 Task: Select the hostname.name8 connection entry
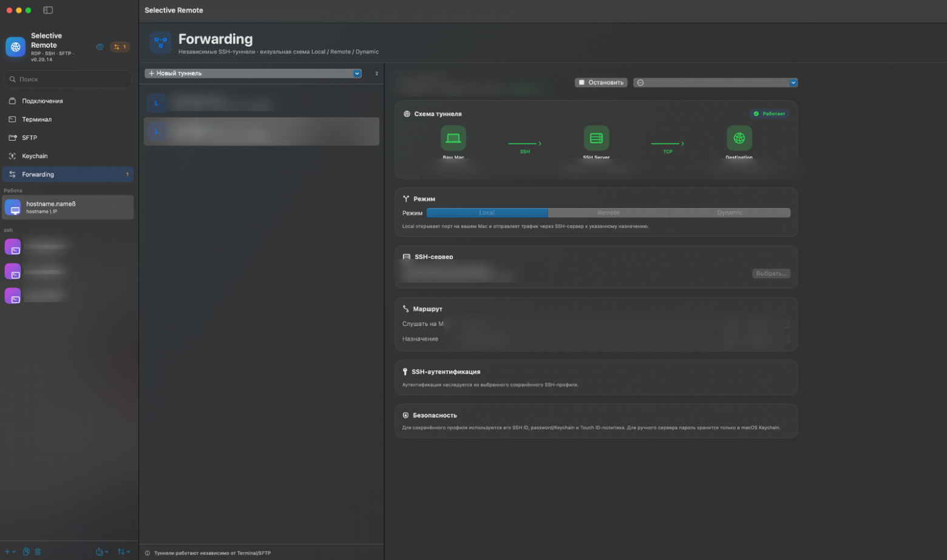(x=68, y=207)
